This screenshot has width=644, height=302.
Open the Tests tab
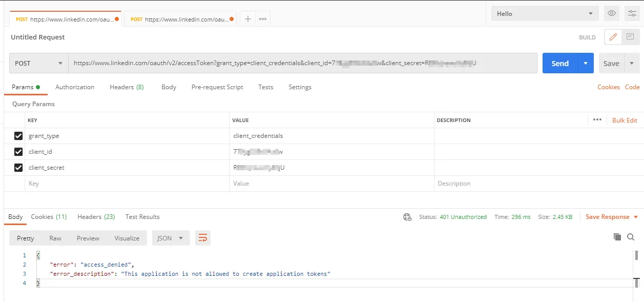coord(265,87)
